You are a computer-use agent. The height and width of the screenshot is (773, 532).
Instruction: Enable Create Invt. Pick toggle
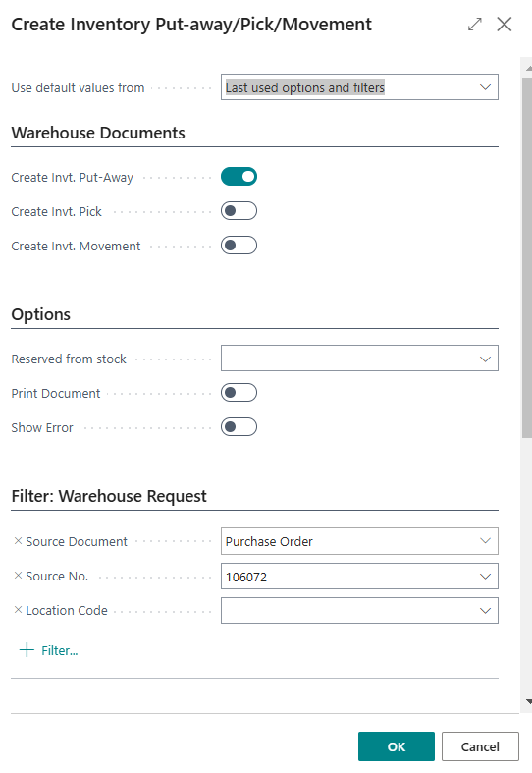point(239,211)
